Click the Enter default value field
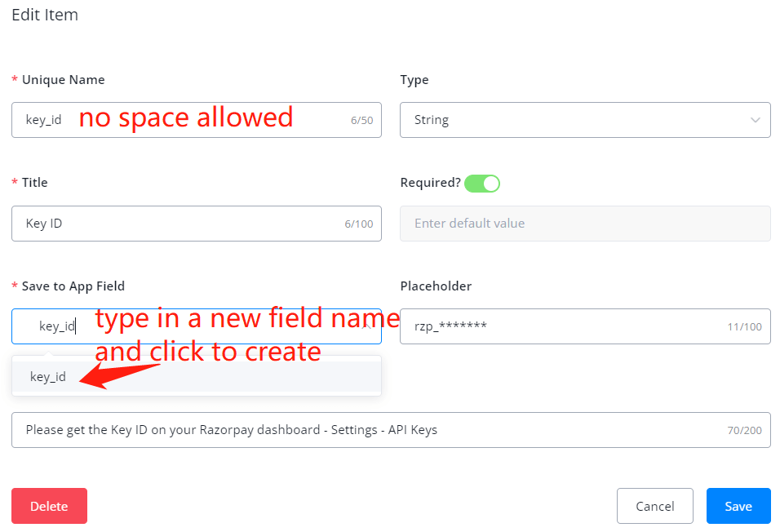 (x=584, y=224)
